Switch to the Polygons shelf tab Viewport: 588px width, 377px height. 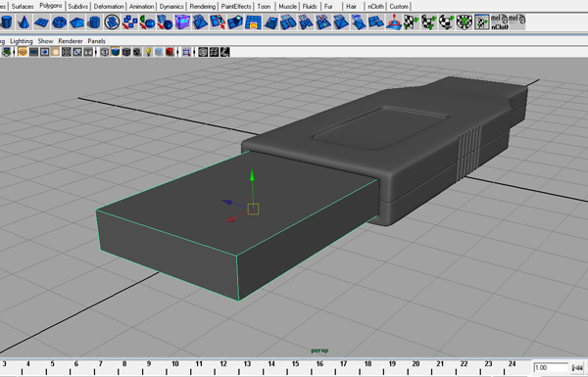pos(51,6)
